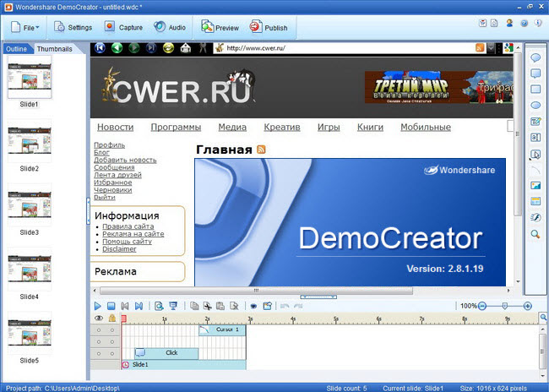Add the Flash animation object

click(x=535, y=218)
